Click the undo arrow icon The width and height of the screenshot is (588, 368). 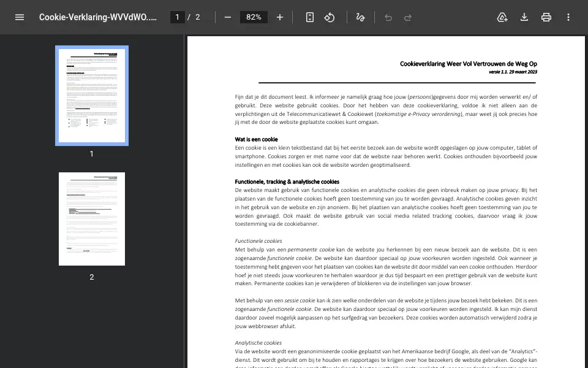pyautogui.click(x=388, y=17)
